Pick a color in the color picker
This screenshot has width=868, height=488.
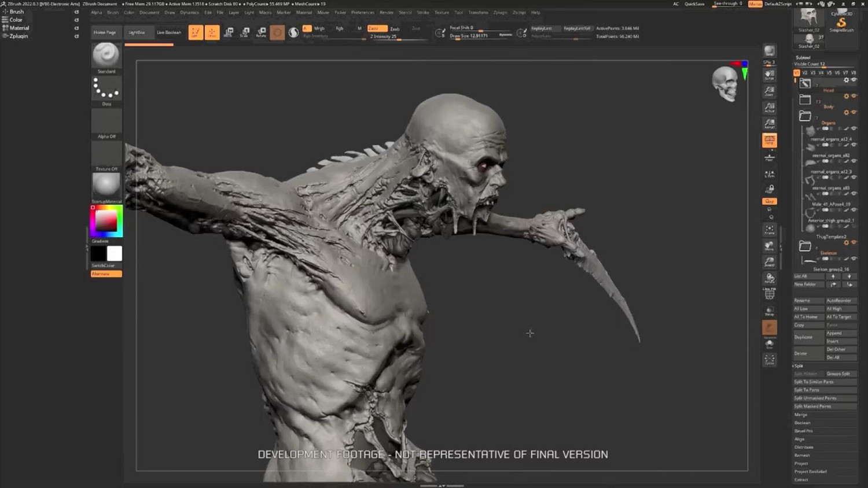(x=106, y=221)
